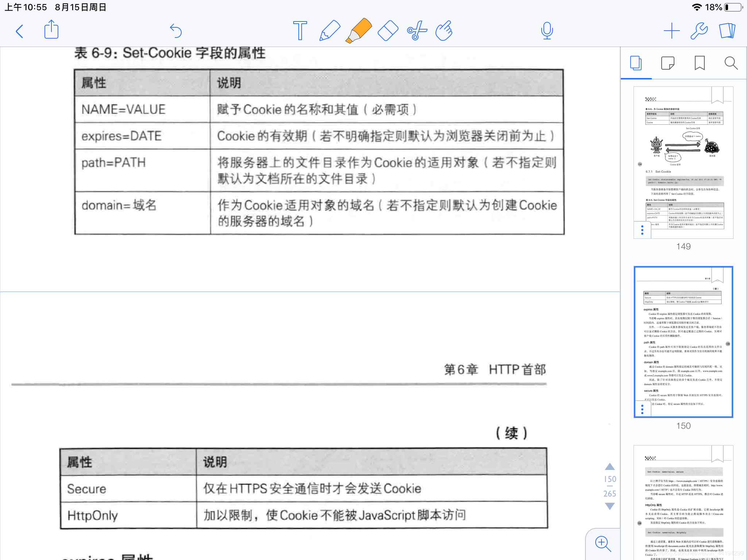Select the Scissors cut tool
The width and height of the screenshot is (747, 560).
click(417, 31)
